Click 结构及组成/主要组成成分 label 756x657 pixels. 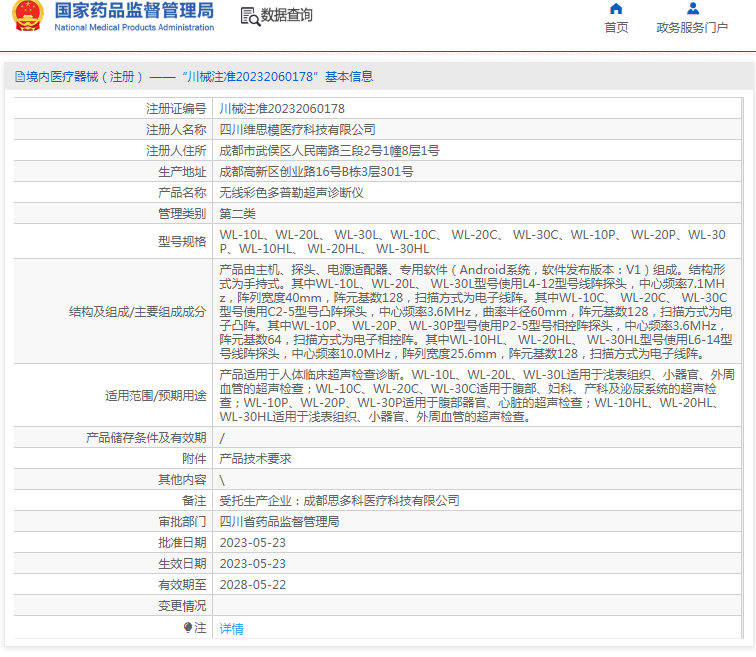[137, 312]
